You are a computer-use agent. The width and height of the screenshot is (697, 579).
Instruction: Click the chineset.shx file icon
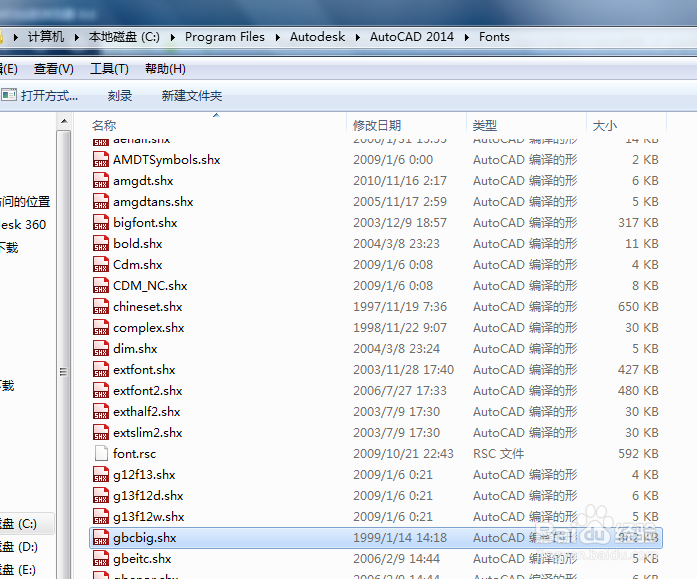pos(101,306)
